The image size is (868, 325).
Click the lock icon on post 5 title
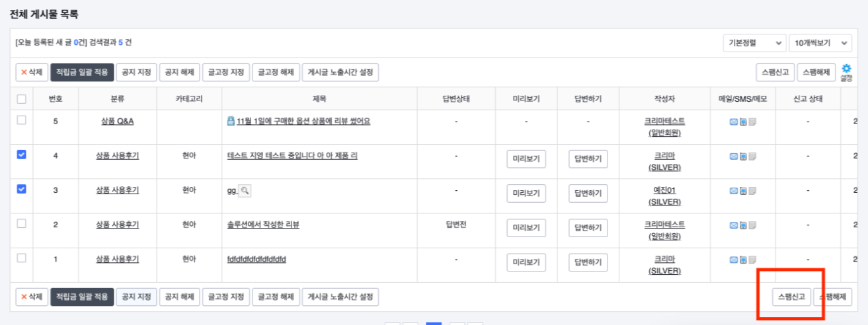coord(231,122)
